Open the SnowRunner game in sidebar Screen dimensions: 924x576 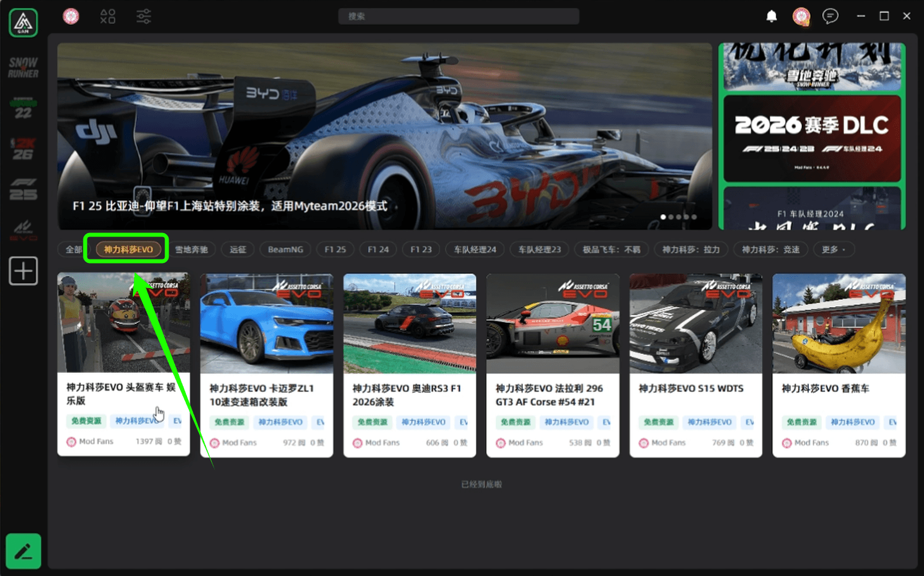[23, 67]
